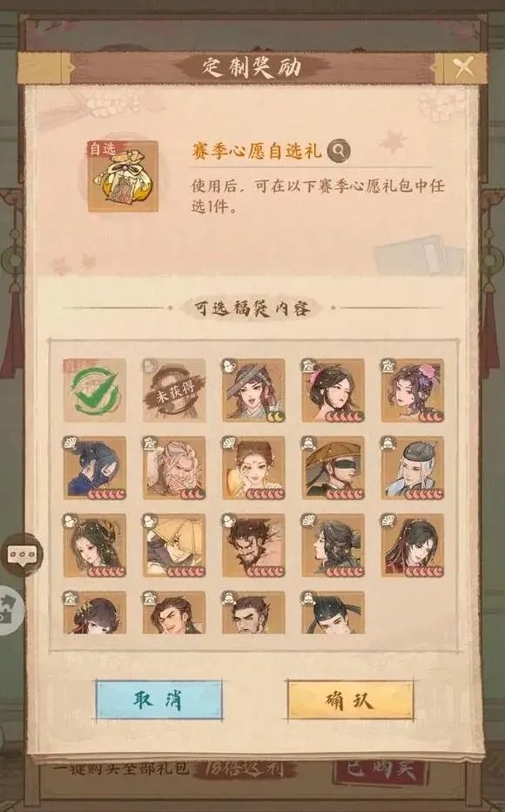Select the dark-haired figure in blue robe
Viewport: 505px width, 812px height.
coord(95,468)
